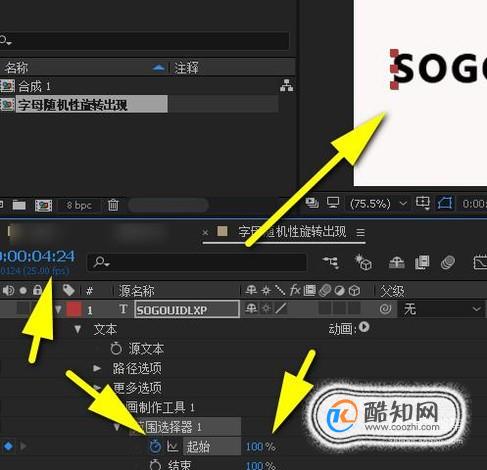487x470 pixels.
Task: Select the 字母随机性旋转出现 timeline tab
Action: point(292,232)
